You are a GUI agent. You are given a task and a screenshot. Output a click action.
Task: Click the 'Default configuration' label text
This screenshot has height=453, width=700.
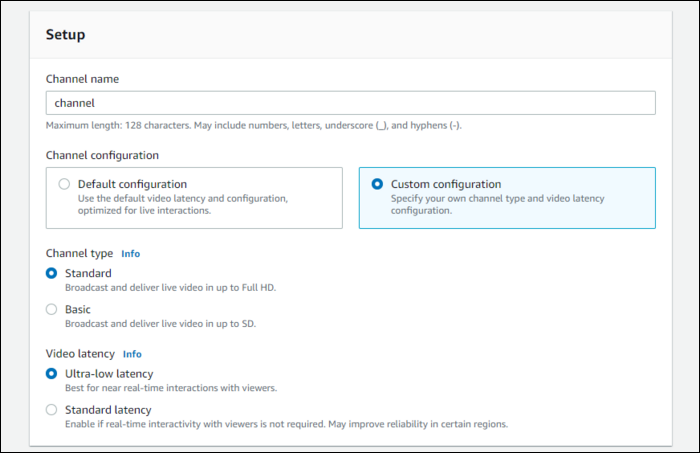(132, 184)
